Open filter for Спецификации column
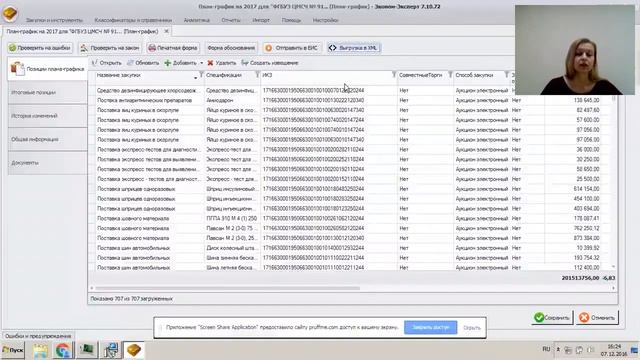The height and width of the screenshot is (360, 640). 257,75
